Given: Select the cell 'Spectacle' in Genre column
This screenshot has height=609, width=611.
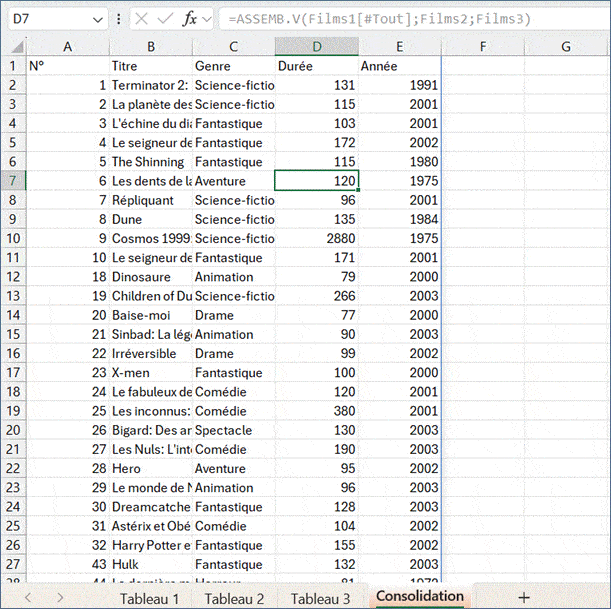Looking at the screenshot, I should 233,430.
